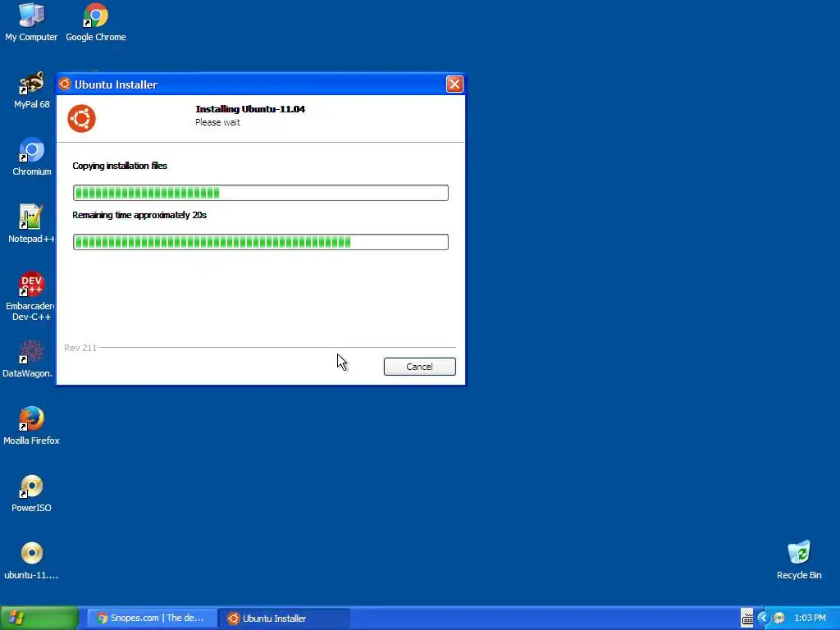Activate the Ubuntu Installer taskbar button

pyautogui.click(x=284, y=619)
